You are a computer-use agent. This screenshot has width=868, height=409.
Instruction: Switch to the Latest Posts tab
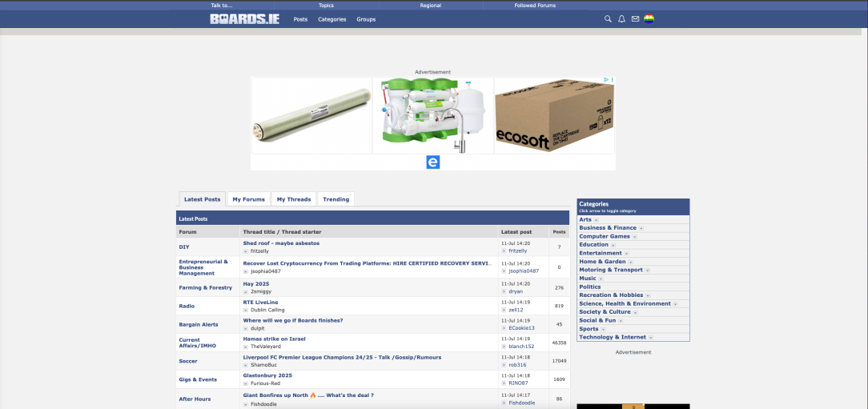(x=202, y=199)
